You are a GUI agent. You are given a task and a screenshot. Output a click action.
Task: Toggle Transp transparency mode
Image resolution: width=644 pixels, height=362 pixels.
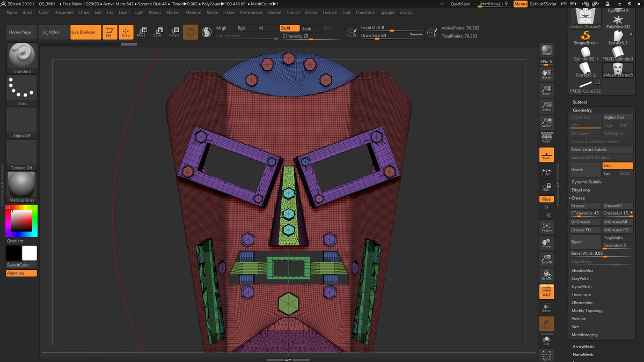(546, 307)
